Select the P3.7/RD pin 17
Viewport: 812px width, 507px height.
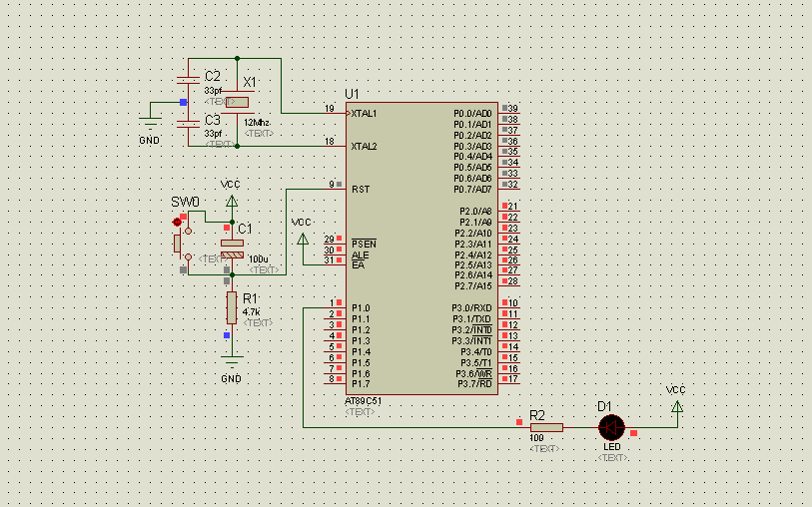(508, 383)
